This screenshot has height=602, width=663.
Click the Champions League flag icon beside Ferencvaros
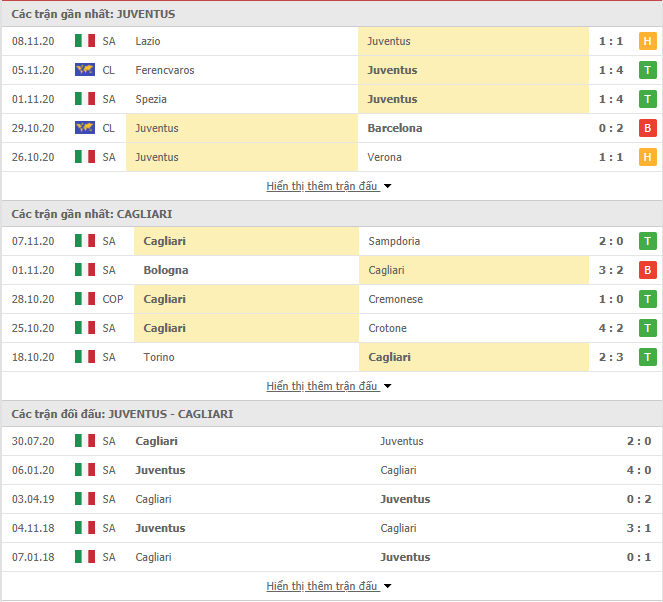(x=85, y=70)
